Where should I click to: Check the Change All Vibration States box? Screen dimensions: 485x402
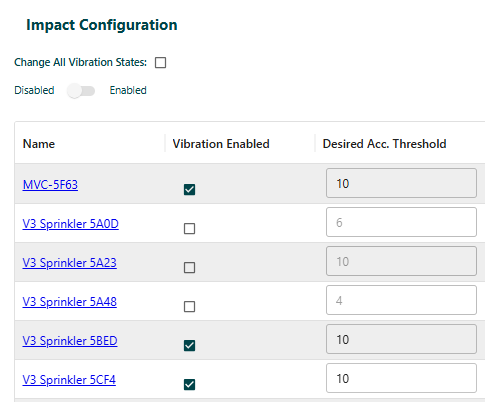pos(160,62)
